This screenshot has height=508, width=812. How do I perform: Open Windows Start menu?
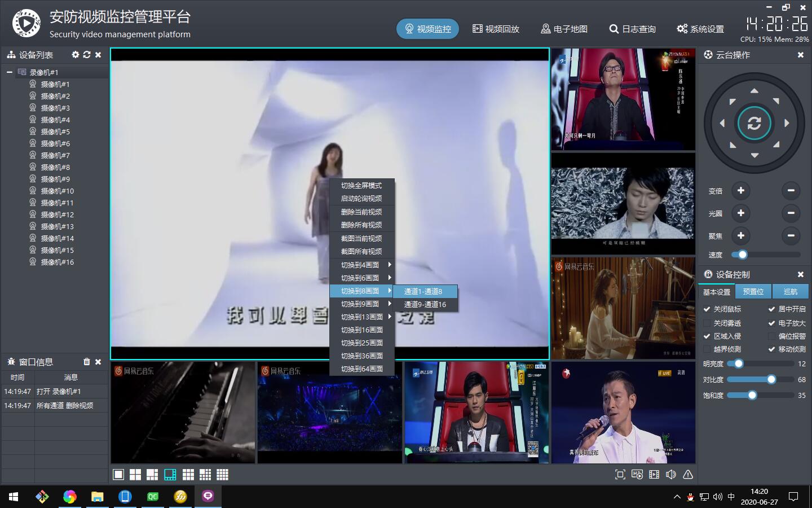click(14, 497)
